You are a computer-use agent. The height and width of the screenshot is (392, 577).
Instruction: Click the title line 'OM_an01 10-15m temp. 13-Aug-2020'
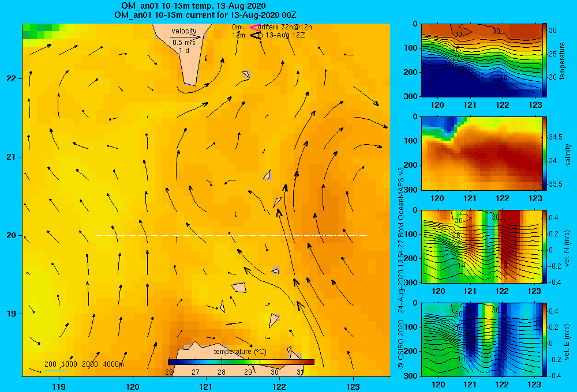[193, 6]
